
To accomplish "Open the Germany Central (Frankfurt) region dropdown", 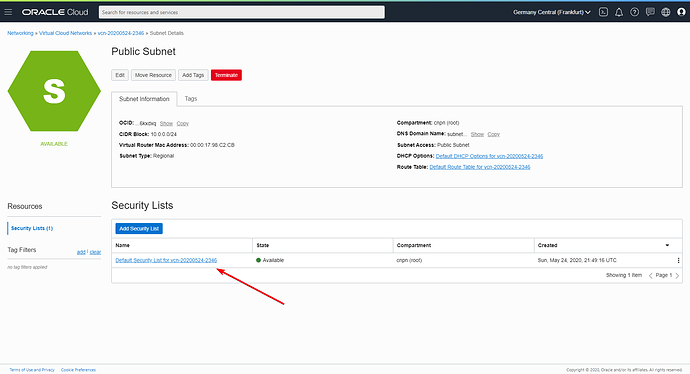I will pos(551,12).
